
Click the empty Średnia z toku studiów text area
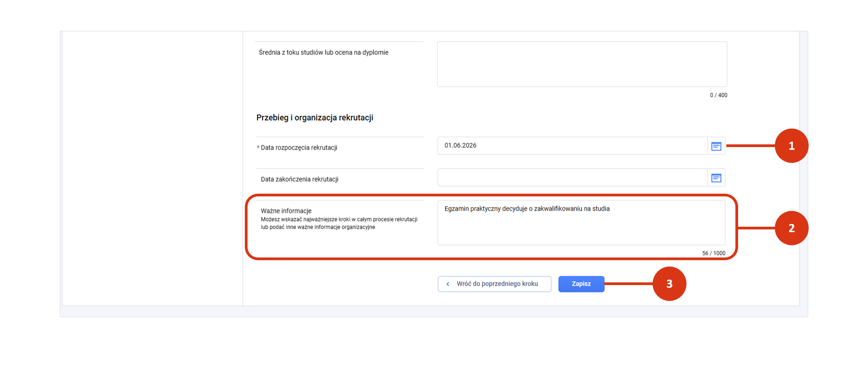pyautogui.click(x=582, y=64)
